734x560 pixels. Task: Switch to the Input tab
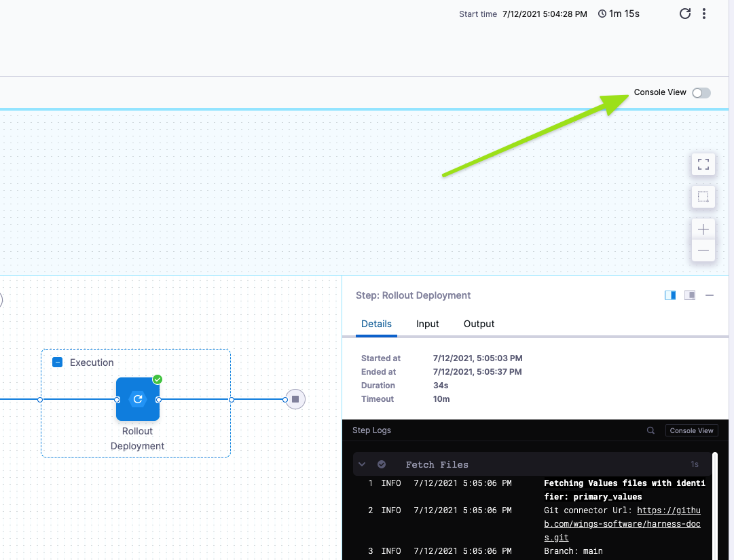point(427,324)
